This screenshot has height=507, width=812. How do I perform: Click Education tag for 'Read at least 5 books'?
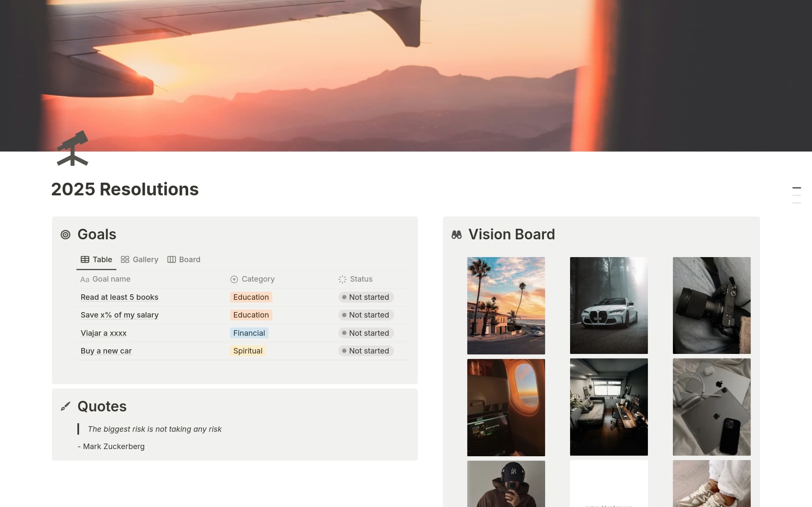[x=251, y=297]
